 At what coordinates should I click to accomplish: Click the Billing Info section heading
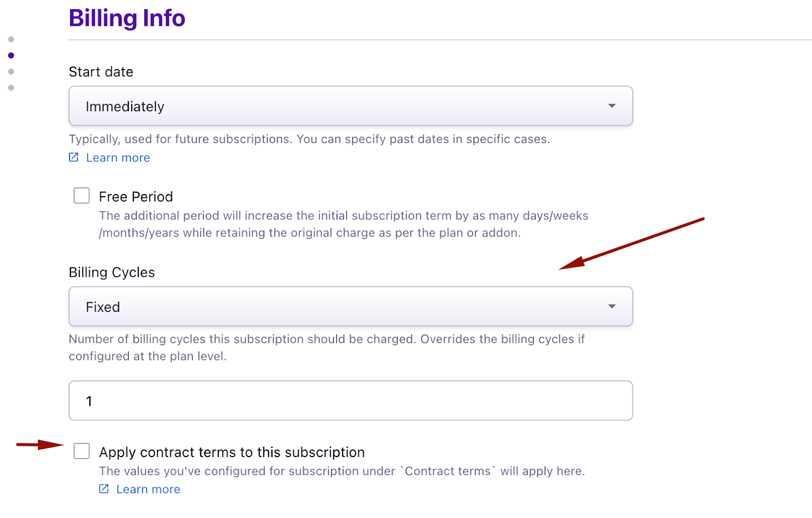click(127, 18)
